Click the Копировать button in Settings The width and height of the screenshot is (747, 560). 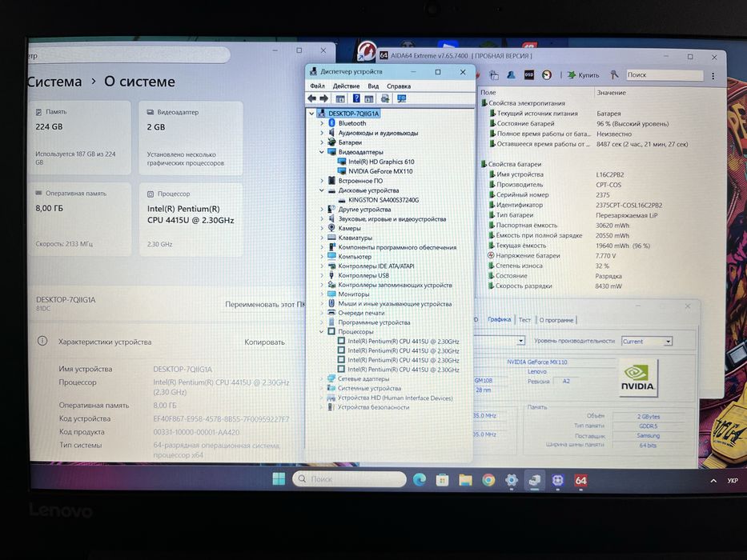tap(264, 342)
